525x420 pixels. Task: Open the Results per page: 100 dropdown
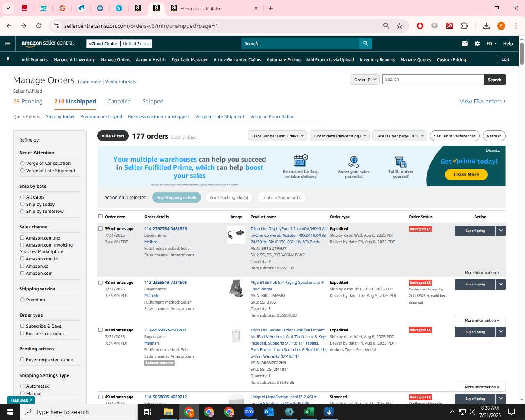(x=400, y=136)
